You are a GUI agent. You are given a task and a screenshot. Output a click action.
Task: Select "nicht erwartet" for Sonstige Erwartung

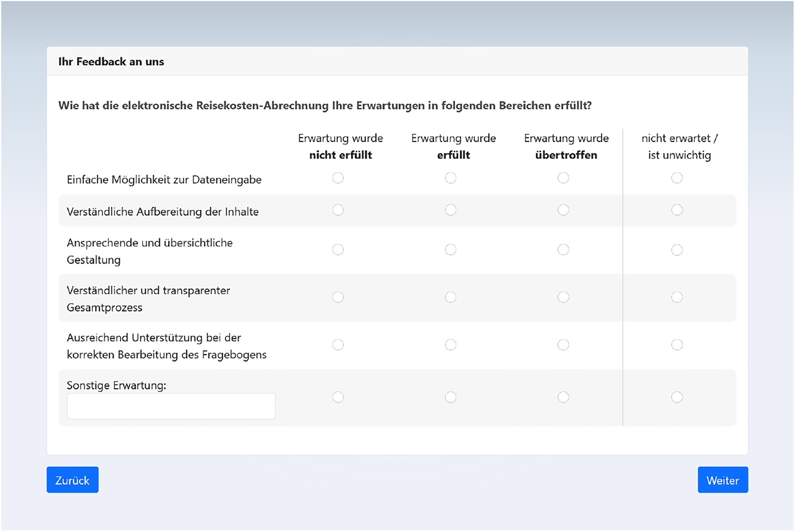pyautogui.click(x=677, y=397)
